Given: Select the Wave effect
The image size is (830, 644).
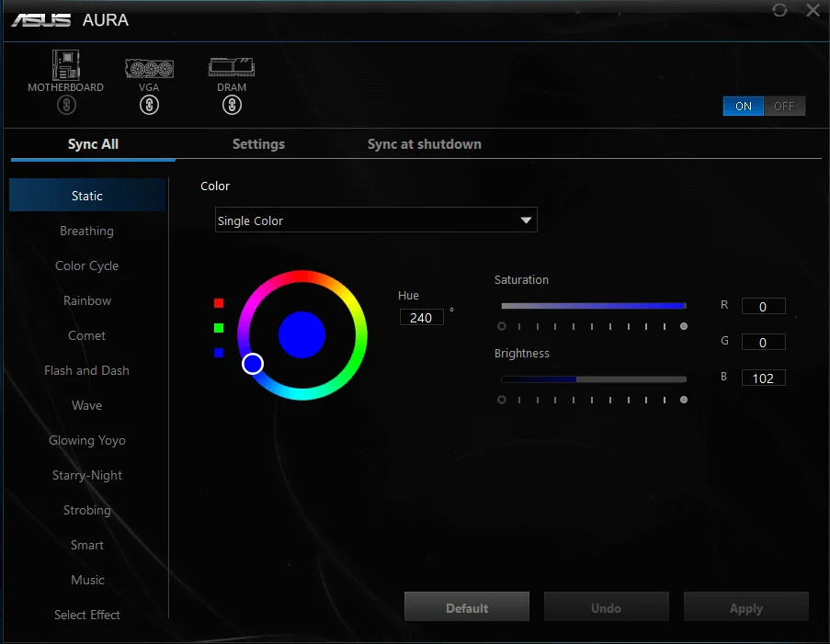Looking at the screenshot, I should click(87, 405).
